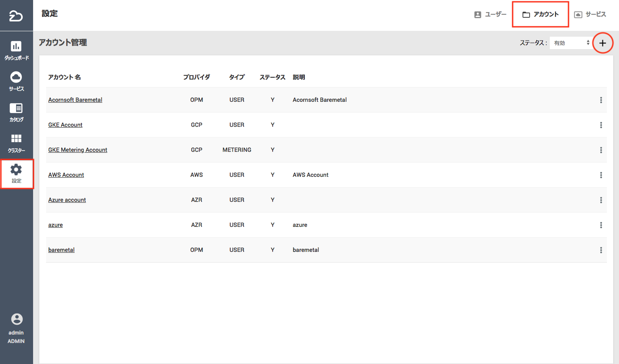The image size is (619, 364).
Task: Show actions menu for AWS Account row
Action: (x=601, y=175)
